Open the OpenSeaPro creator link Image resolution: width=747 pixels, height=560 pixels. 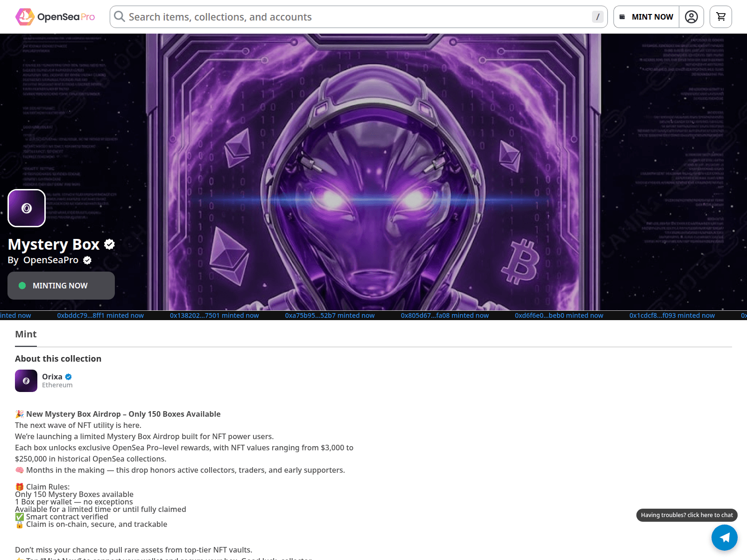click(x=51, y=260)
